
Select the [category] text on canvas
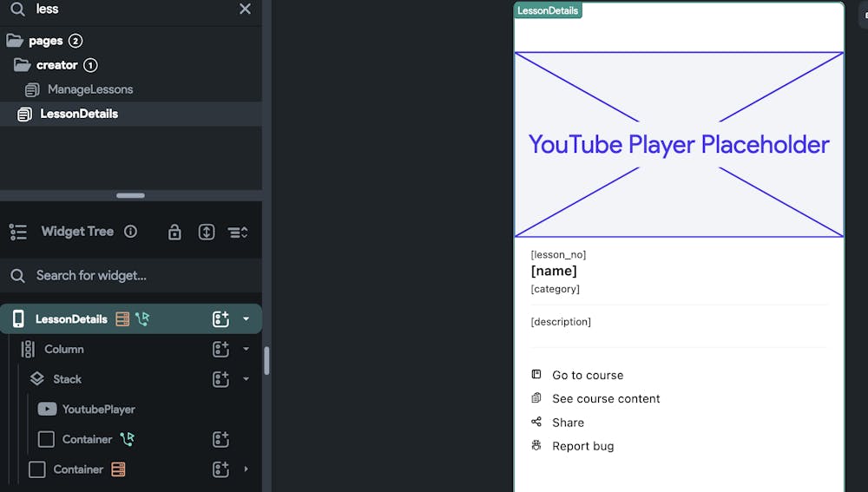point(555,289)
